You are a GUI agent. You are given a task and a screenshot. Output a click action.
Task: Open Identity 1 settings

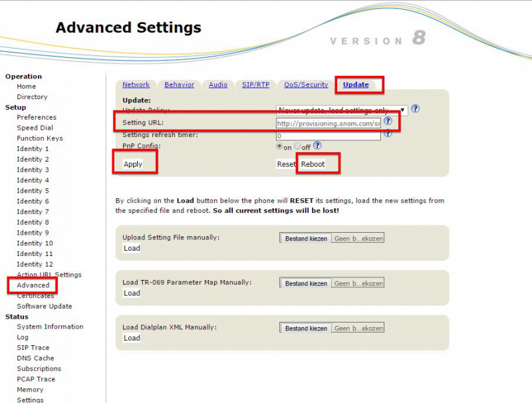click(x=33, y=149)
